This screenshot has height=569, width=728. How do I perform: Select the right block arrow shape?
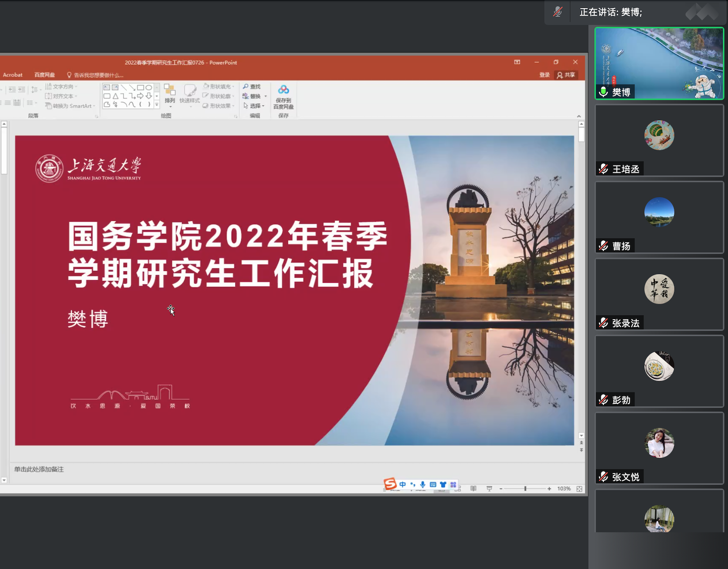click(x=140, y=96)
